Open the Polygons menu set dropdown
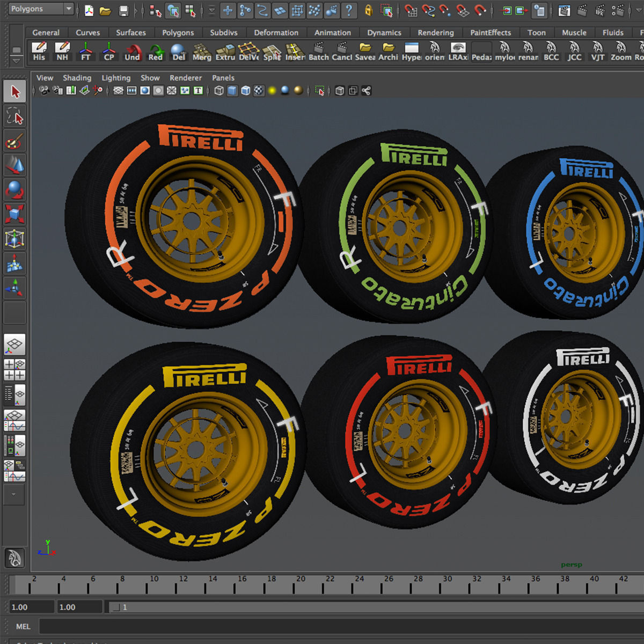The width and height of the screenshot is (644, 644). 41,9
